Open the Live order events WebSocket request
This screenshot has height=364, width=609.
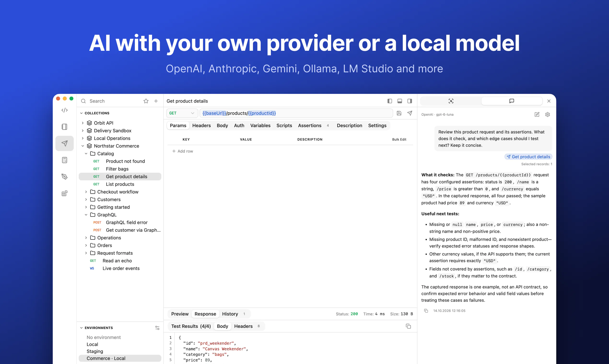(x=120, y=268)
